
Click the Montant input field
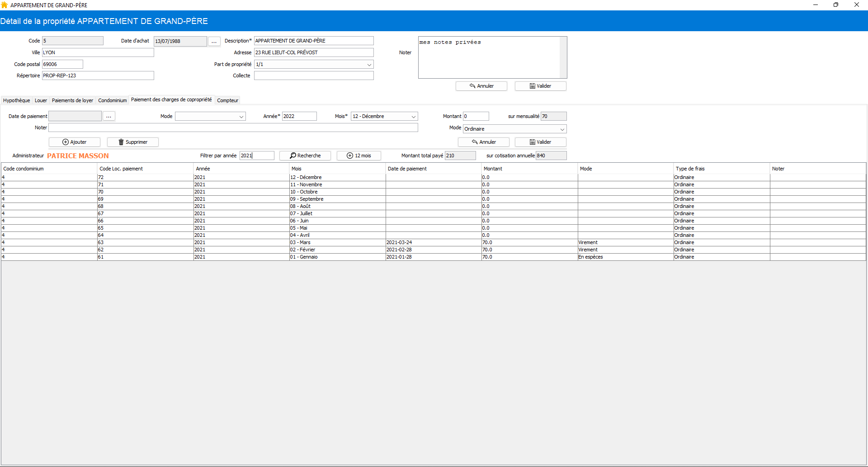click(x=476, y=116)
